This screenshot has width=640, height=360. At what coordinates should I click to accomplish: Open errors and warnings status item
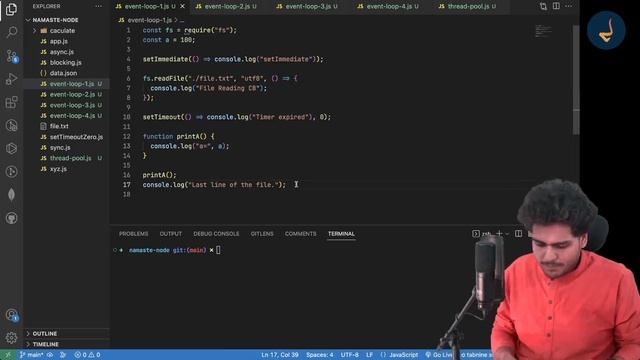(87, 355)
